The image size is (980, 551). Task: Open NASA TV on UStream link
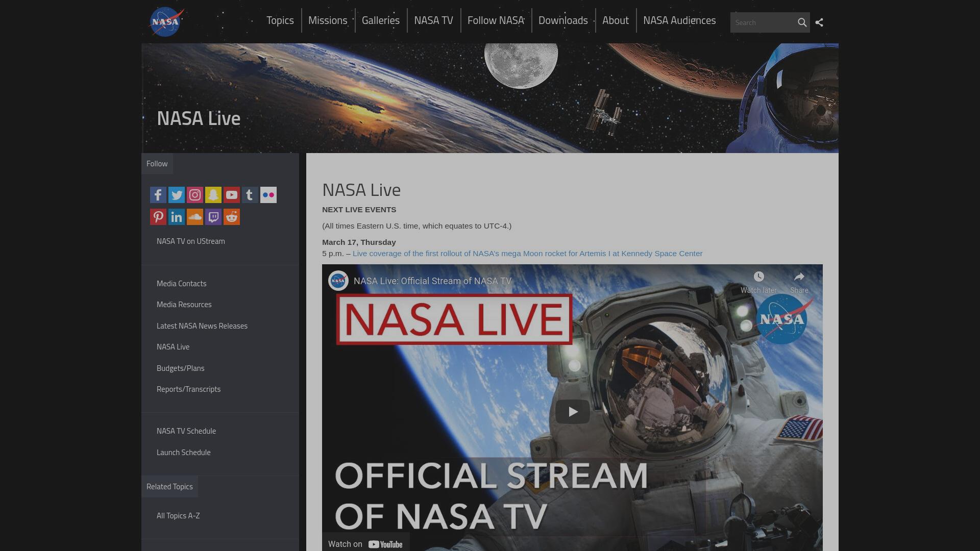[x=191, y=241]
